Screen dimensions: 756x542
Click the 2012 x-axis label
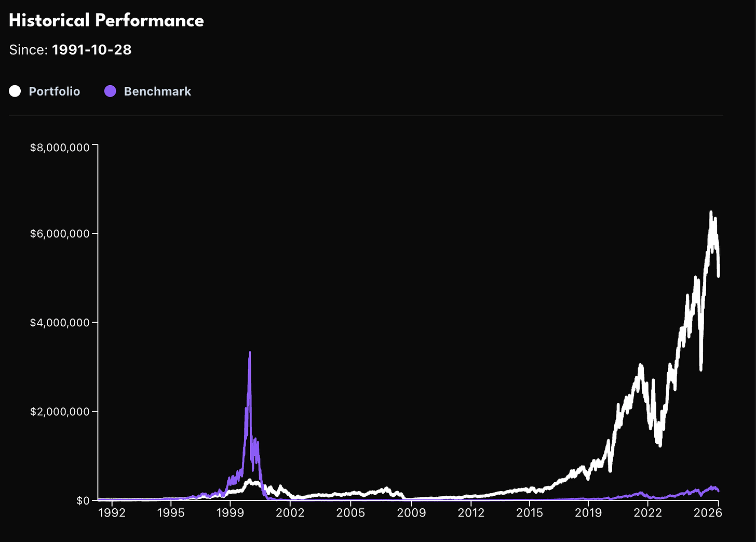[x=471, y=513]
